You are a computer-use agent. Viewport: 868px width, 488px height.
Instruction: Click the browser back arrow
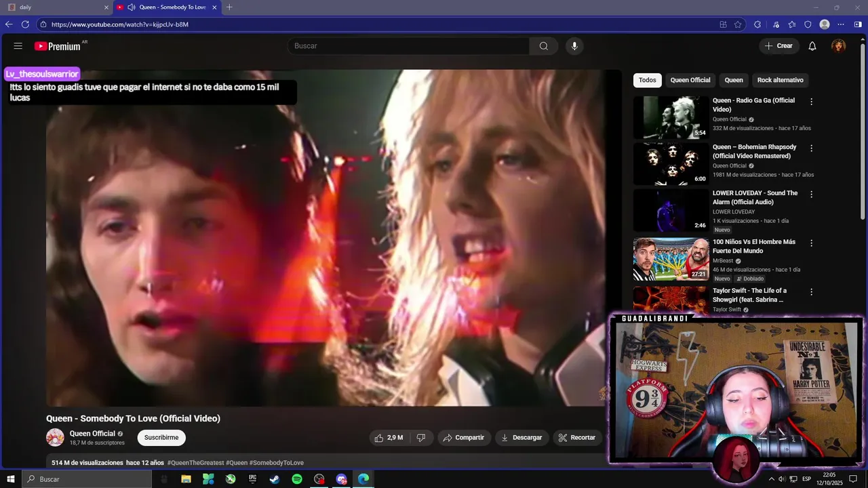tap(9, 24)
